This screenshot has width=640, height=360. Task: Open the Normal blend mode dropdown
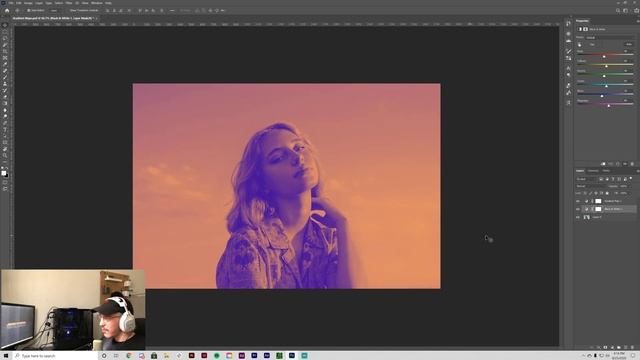click(x=591, y=186)
